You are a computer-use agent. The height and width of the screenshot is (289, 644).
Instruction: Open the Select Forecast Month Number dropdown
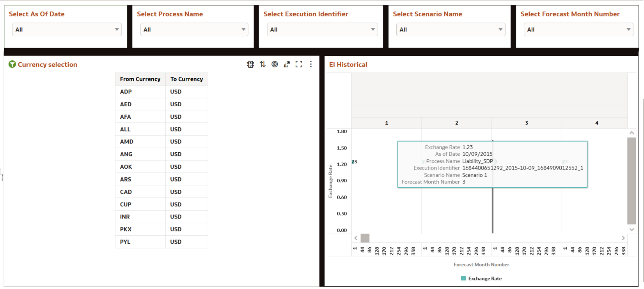578,30
